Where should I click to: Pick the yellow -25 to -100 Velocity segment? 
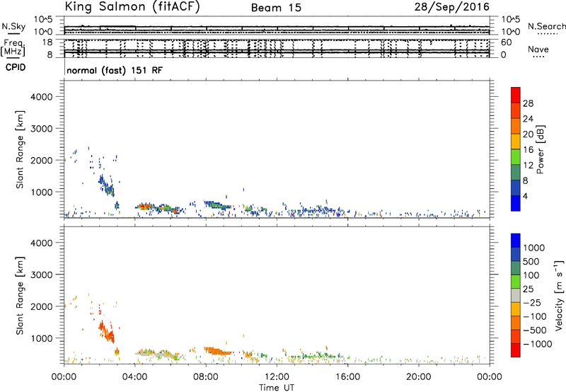pos(516,309)
